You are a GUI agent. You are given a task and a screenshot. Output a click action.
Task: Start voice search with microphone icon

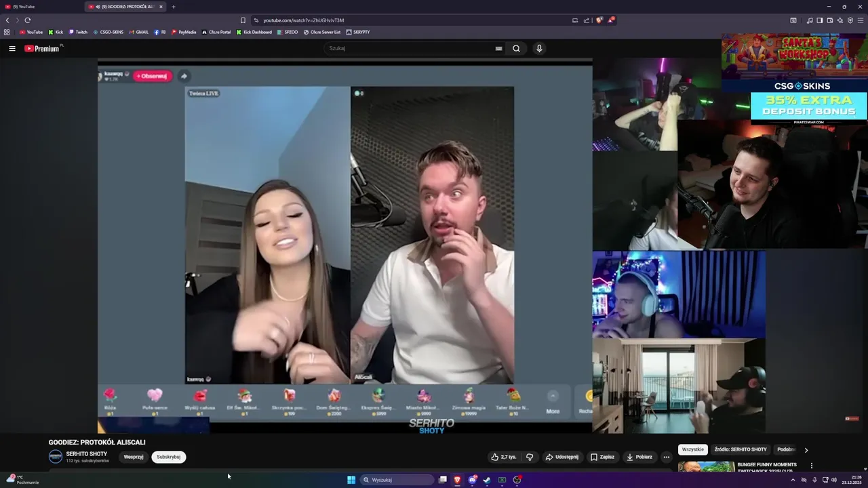[x=539, y=48]
